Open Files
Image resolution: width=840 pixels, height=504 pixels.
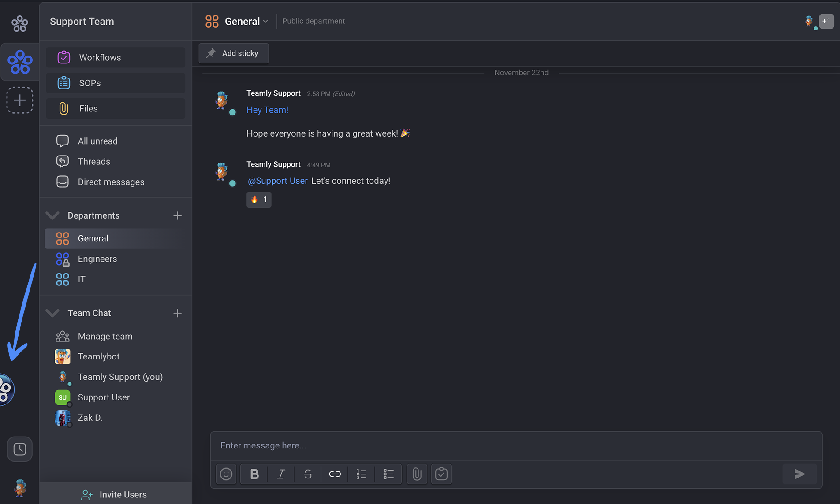(x=116, y=108)
